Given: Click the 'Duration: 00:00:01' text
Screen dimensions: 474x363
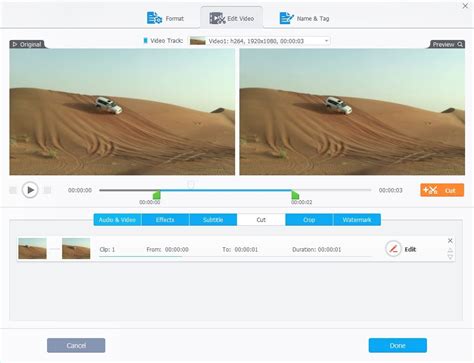Looking at the screenshot, I should coord(316,249).
